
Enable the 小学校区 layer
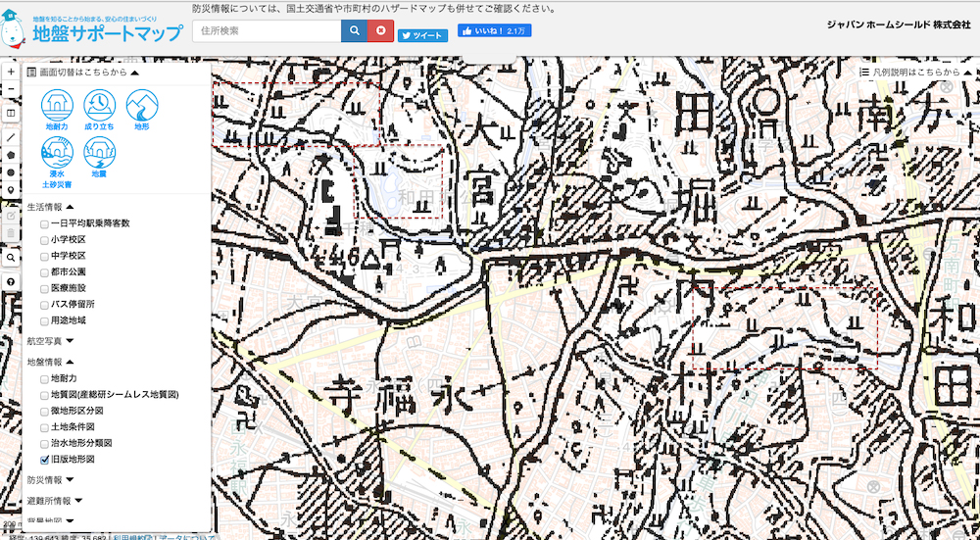pos(44,240)
